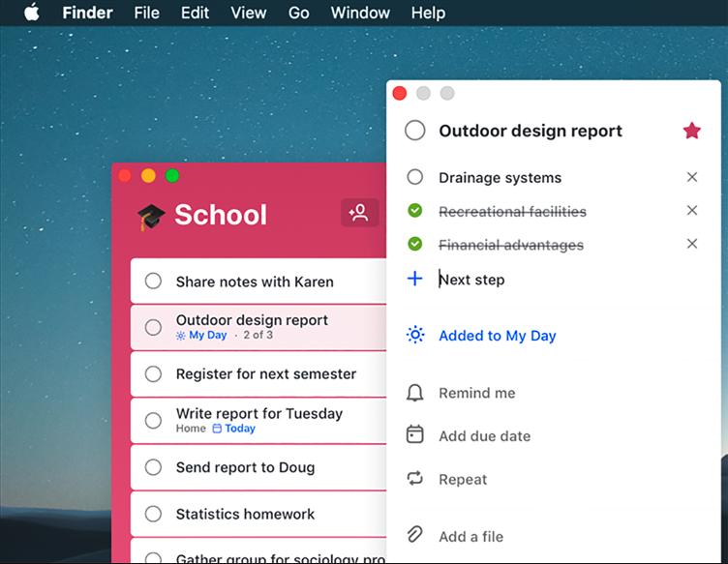Open the Finder menu
Image resolution: width=728 pixels, height=564 pixels.
point(87,13)
